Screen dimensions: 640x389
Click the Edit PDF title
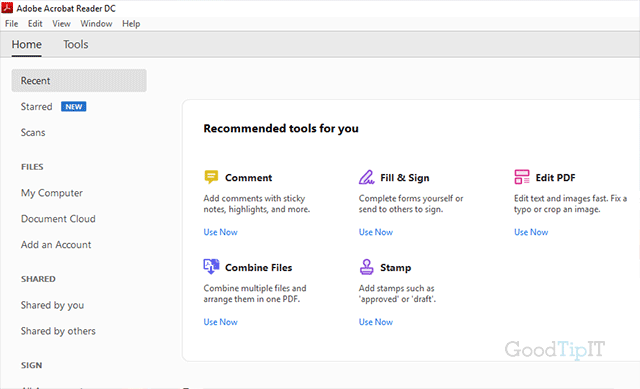pyautogui.click(x=555, y=178)
